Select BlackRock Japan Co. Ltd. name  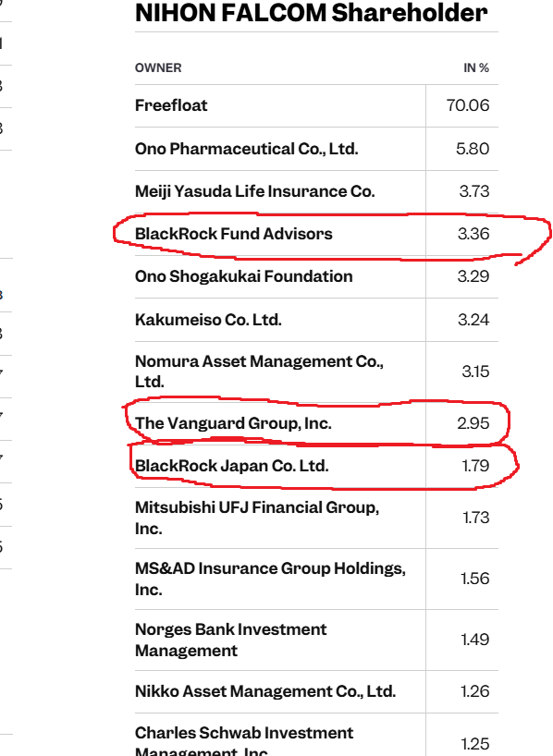pos(231,466)
